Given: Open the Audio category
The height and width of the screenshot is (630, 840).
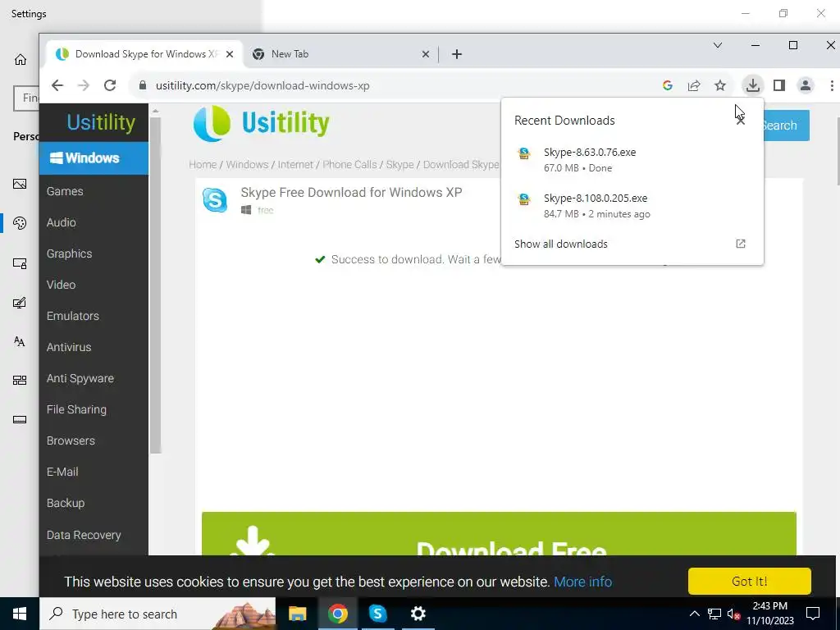Looking at the screenshot, I should pos(61,222).
